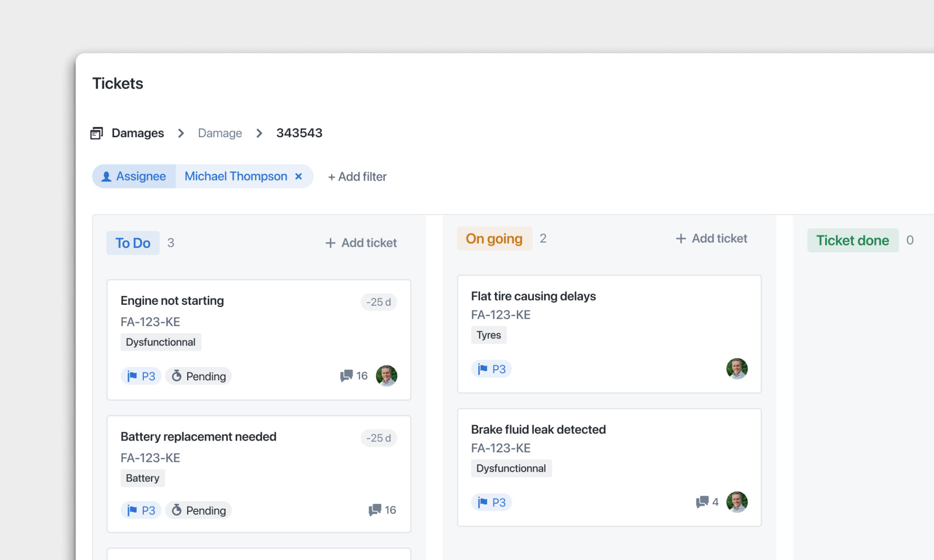Click FA-123-KE on Flat tire ticket
The width and height of the screenshot is (934, 560).
click(501, 315)
